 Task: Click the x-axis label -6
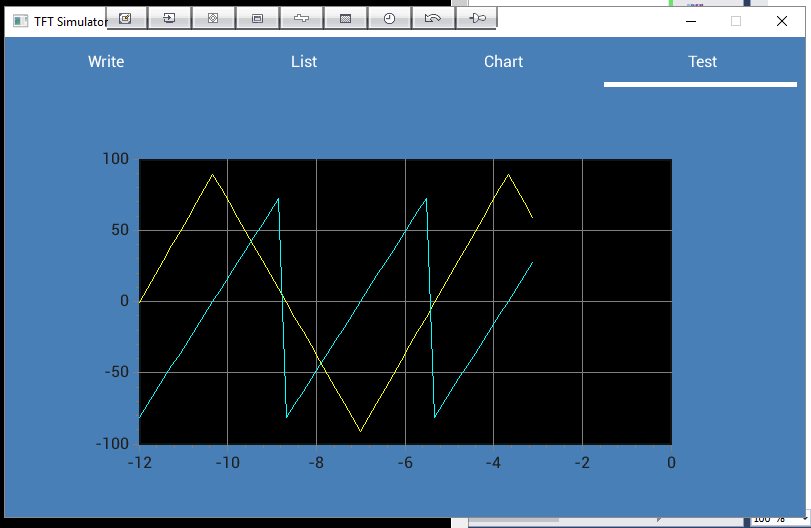[x=406, y=462]
